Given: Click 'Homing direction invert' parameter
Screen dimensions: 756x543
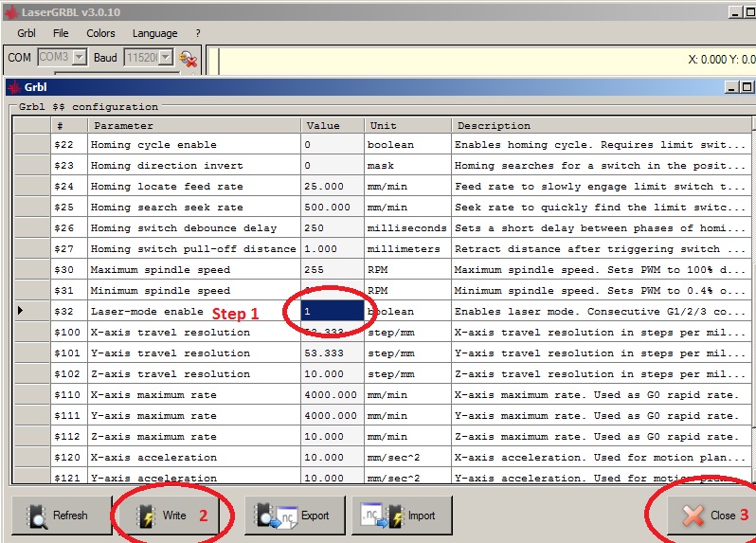Looking at the screenshot, I should point(194,166).
